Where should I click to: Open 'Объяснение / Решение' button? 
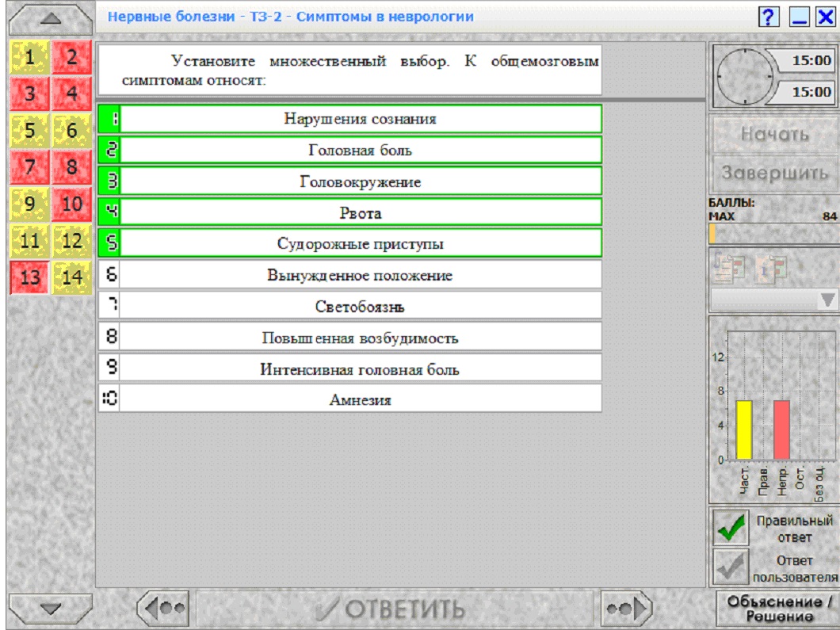coord(778,609)
